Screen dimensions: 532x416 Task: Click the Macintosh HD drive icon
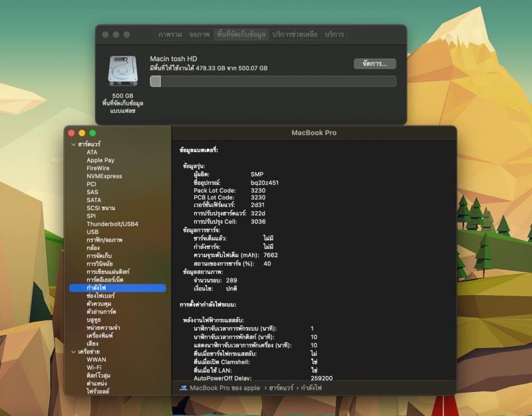click(x=123, y=71)
